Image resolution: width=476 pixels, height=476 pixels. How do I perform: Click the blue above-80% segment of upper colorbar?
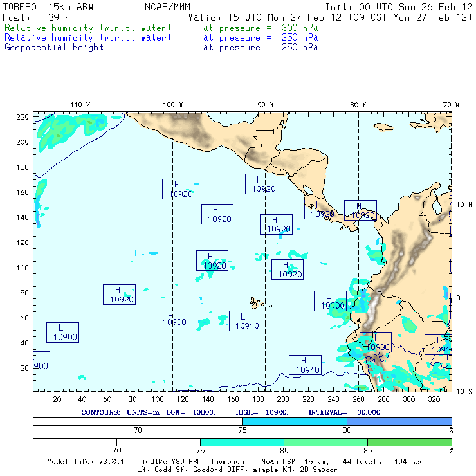click(399, 421)
